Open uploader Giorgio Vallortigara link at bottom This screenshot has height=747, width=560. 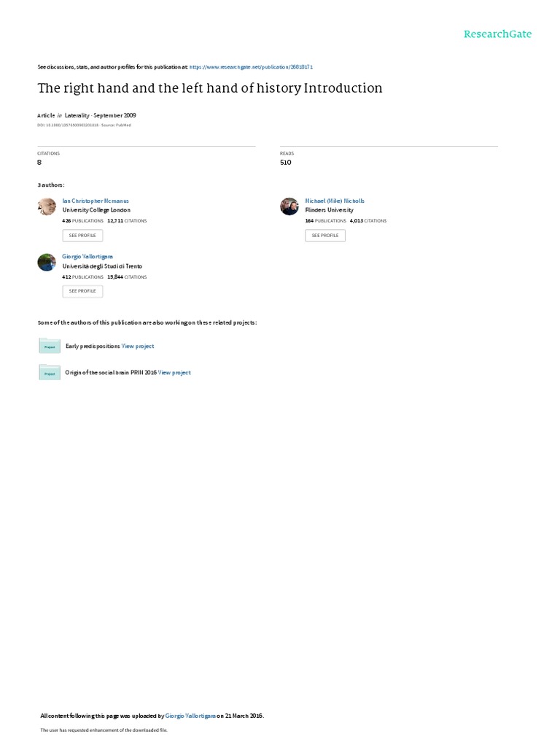pos(190,716)
